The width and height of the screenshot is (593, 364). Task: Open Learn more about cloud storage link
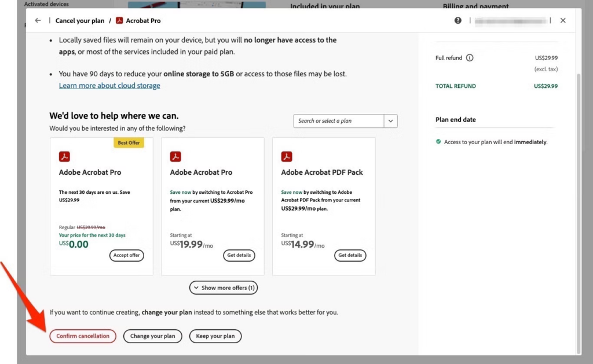pos(109,86)
